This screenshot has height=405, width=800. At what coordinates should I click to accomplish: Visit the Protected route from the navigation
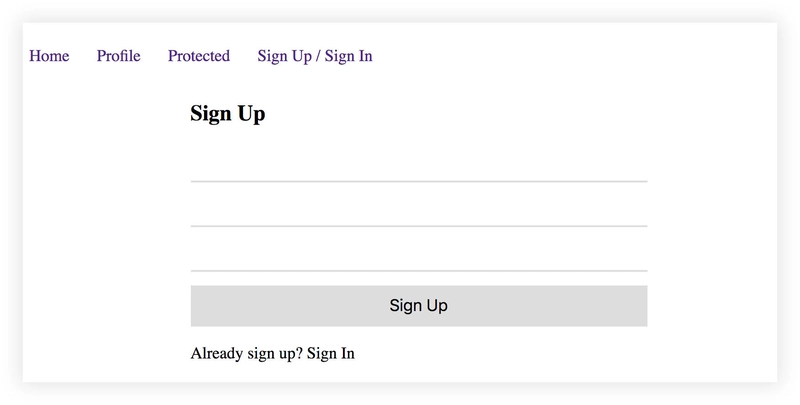tap(199, 56)
